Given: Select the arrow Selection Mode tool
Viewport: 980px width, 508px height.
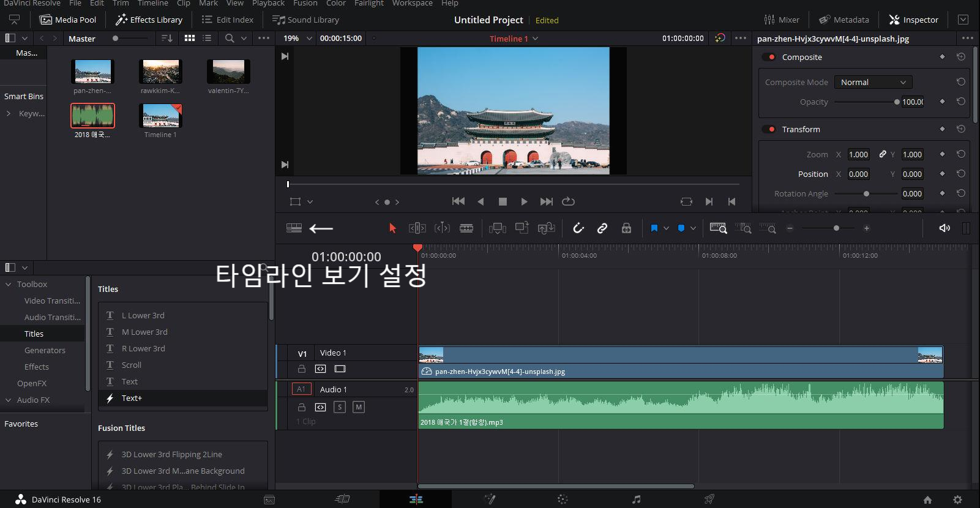Looking at the screenshot, I should pos(392,228).
